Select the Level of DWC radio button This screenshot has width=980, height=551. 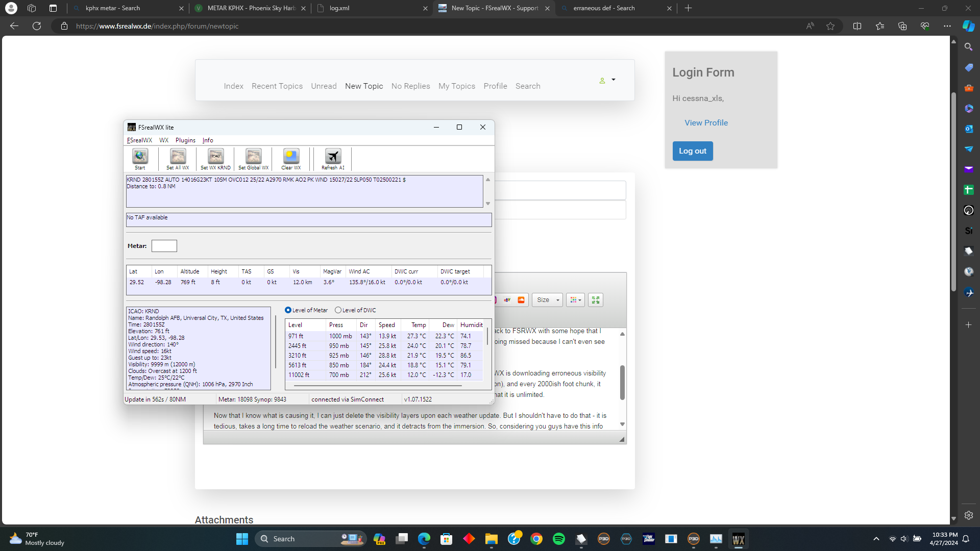(x=338, y=310)
